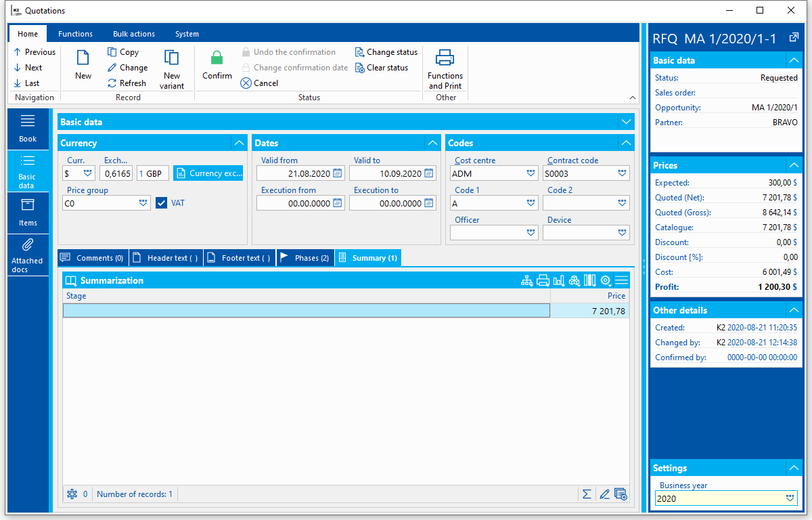Viewport: 812px width, 520px height.
Task: Collapse the Codes section
Action: tap(627, 143)
